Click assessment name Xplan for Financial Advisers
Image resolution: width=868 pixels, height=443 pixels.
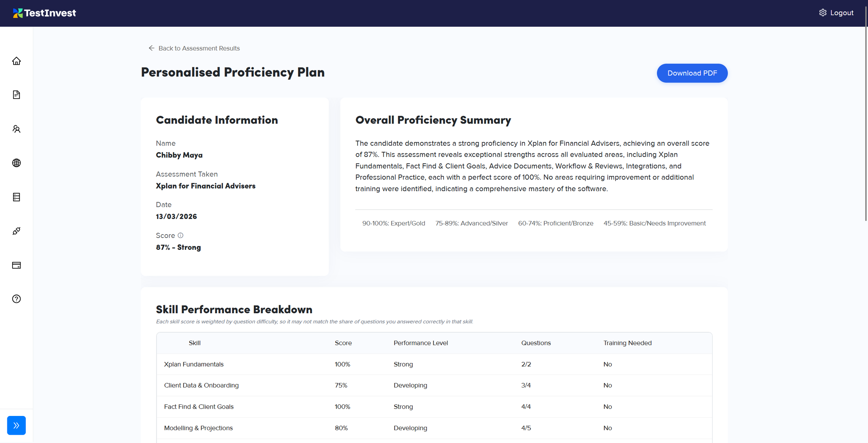tap(206, 186)
